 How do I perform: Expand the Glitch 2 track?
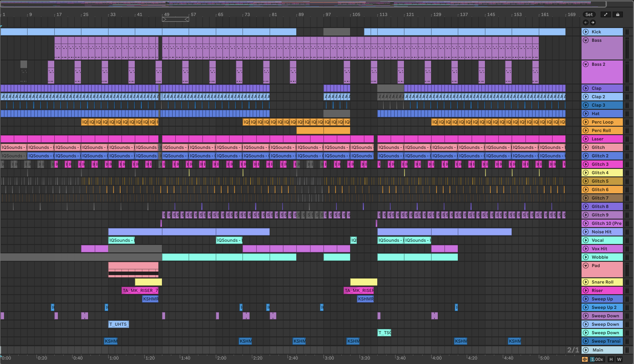(x=586, y=156)
